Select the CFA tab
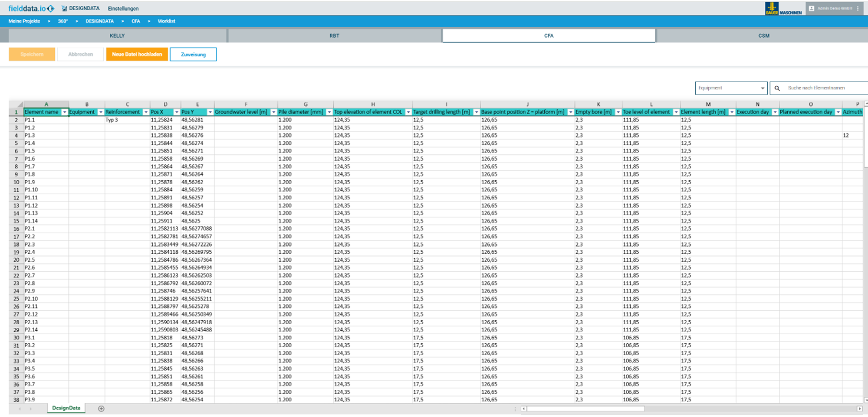 tap(549, 36)
